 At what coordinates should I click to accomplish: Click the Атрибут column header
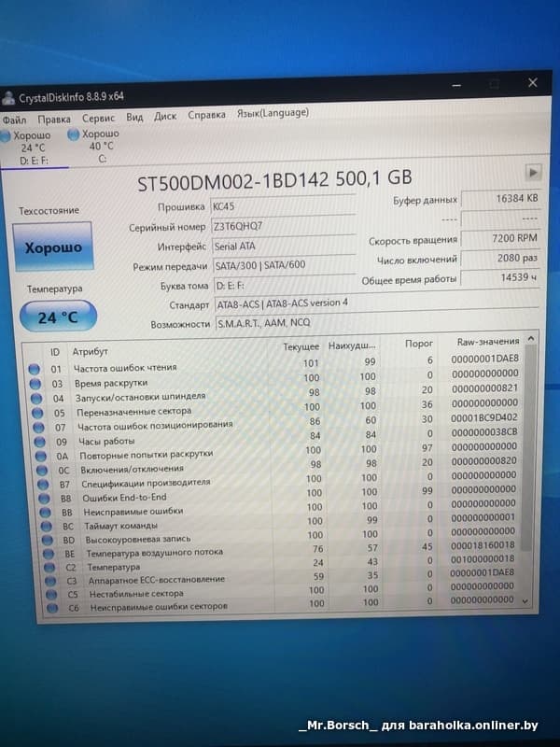click(90, 352)
